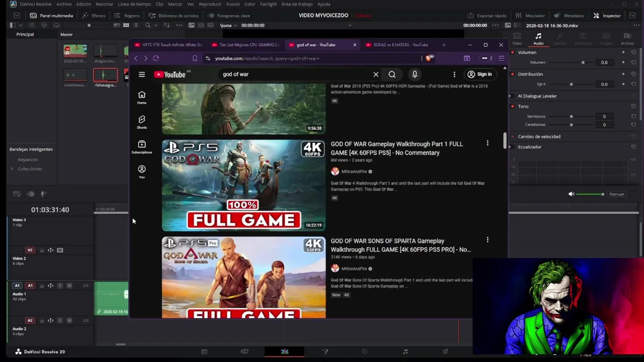This screenshot has width=644, height=362.
Task: Open the YouTube settings three-dot menu
Action: coord(454,74)
